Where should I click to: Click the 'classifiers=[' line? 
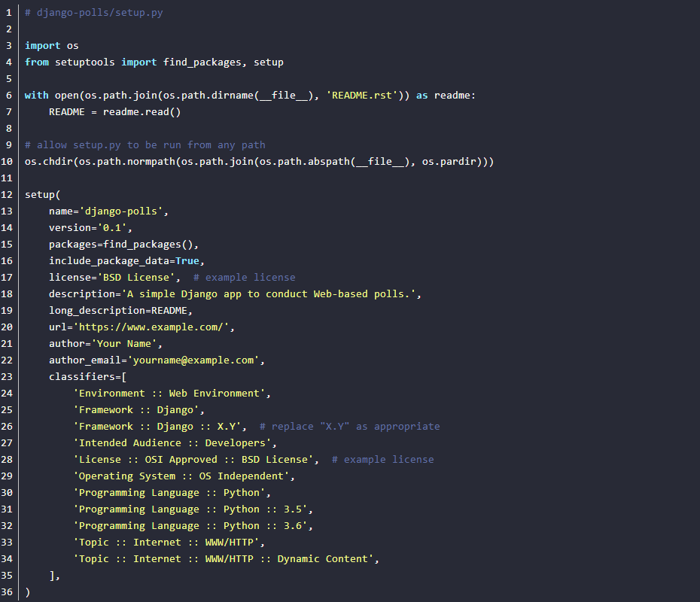click(x=87, y=377)
